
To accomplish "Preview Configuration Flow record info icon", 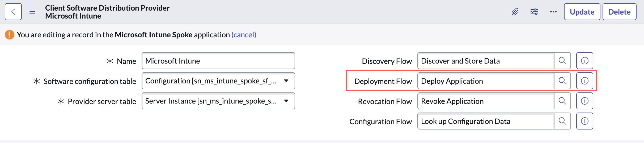I will coord(584,121).
